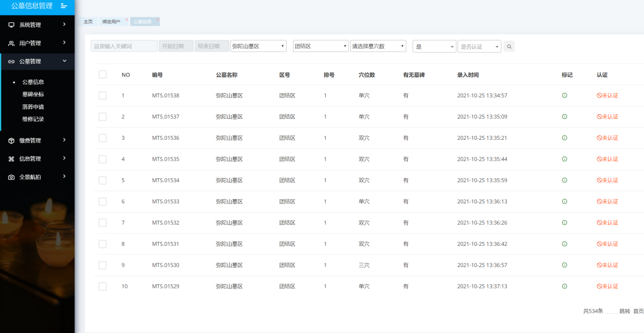Click the 系统管理 monitor icon
This screenshot has width=644, height=333.
tap(11, 25)
